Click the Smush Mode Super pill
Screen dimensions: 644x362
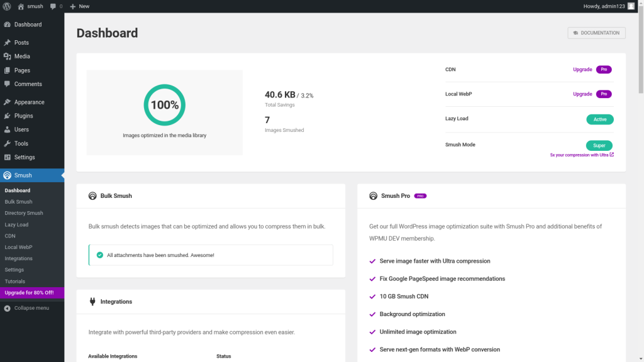pyautogui.click(x=599, y=145)
